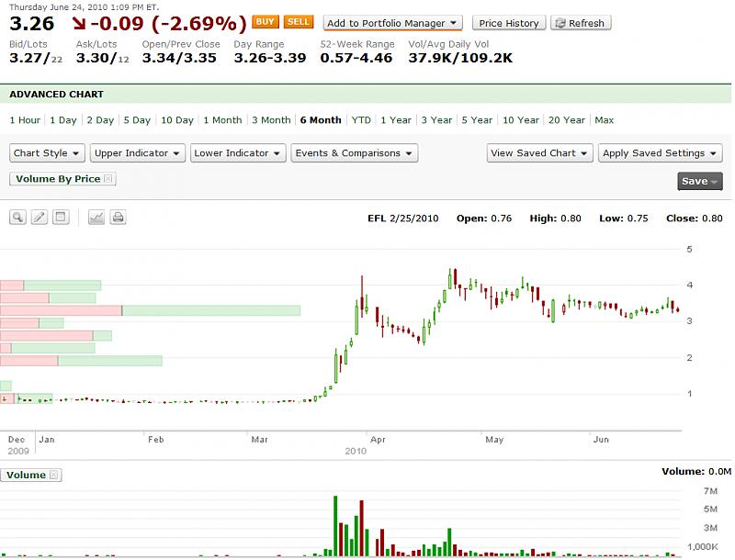The height and width of the screenshot is (560, 735).
Task: Click the square chart layout icon
Action: [x=61, y=218]
